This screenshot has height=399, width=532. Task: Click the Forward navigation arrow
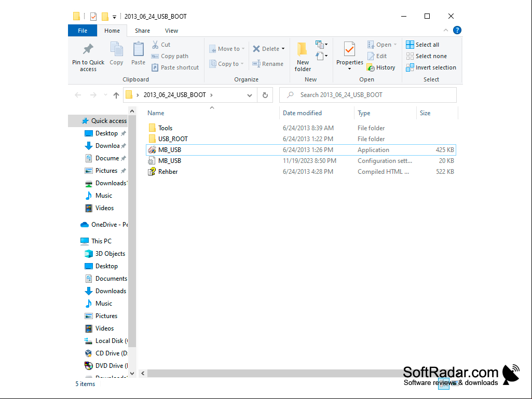click(x=93, y=95)
